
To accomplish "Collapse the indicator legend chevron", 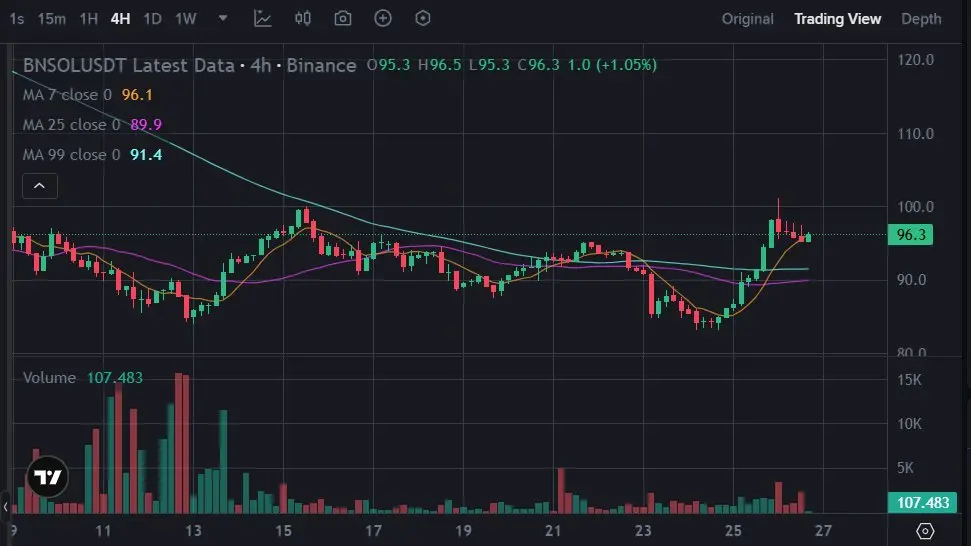I will (x=40, y=186).
